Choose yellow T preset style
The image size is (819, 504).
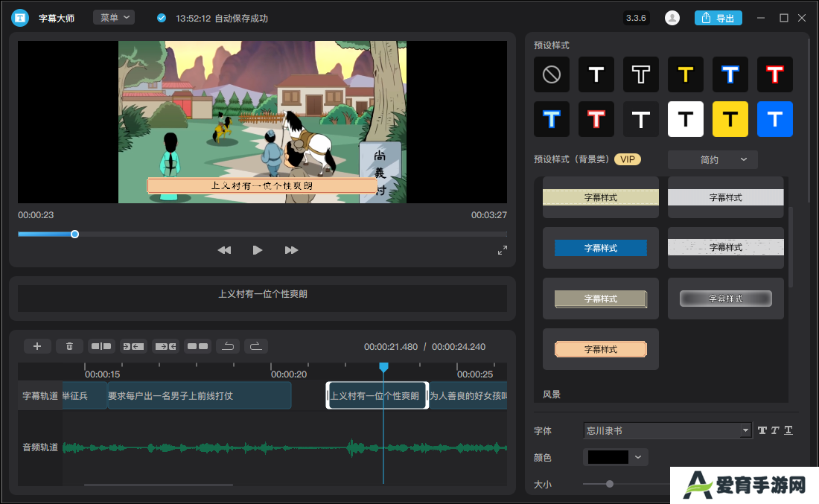pos(686,74)
